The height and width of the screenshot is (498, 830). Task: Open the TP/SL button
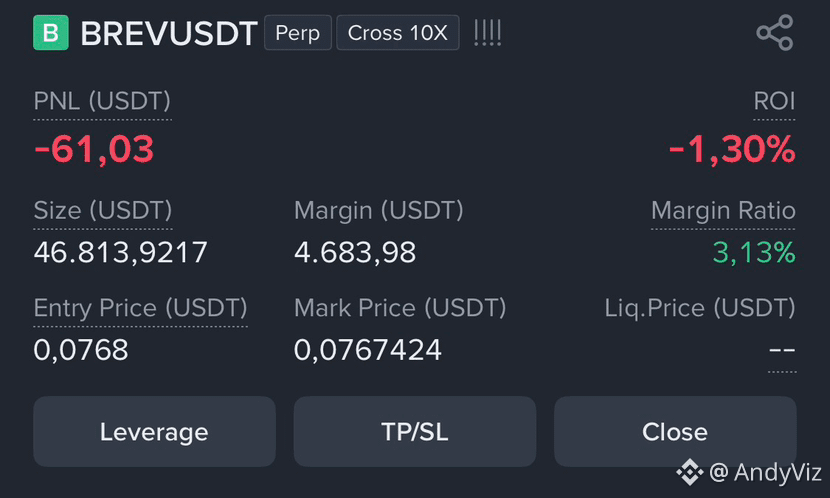click(x=414, y=431)
